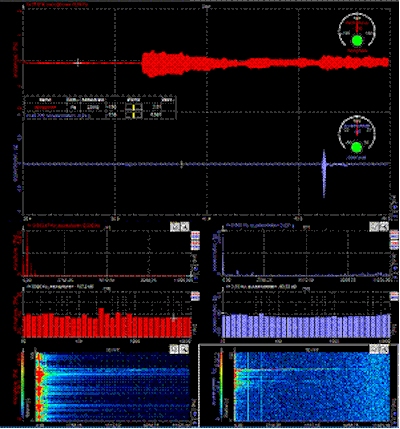Click the yellow color cell in the accelerometer row
The image size is (400, 429).
pos(133,115)
